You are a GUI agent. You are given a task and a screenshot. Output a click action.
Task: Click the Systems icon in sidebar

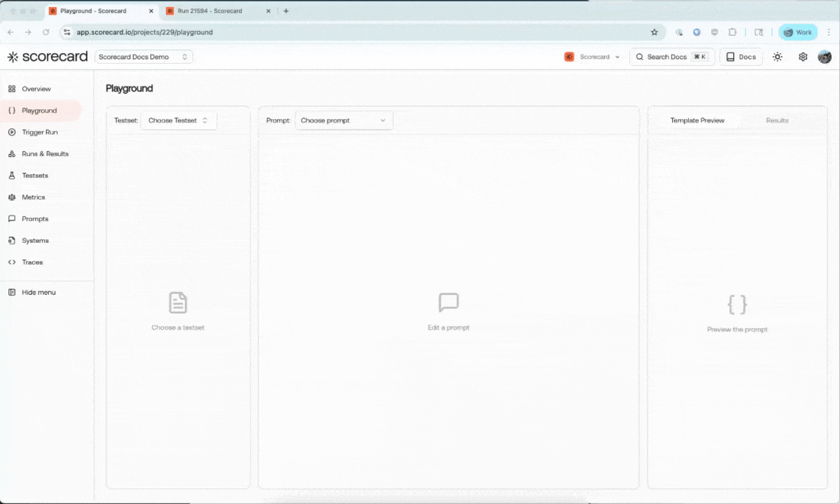click(12, 241)
